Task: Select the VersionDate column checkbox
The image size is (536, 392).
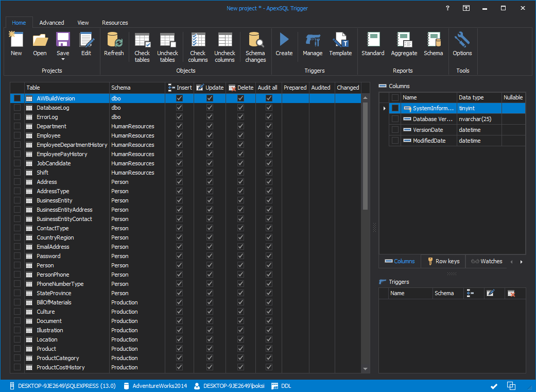Action: click(395, 130)
